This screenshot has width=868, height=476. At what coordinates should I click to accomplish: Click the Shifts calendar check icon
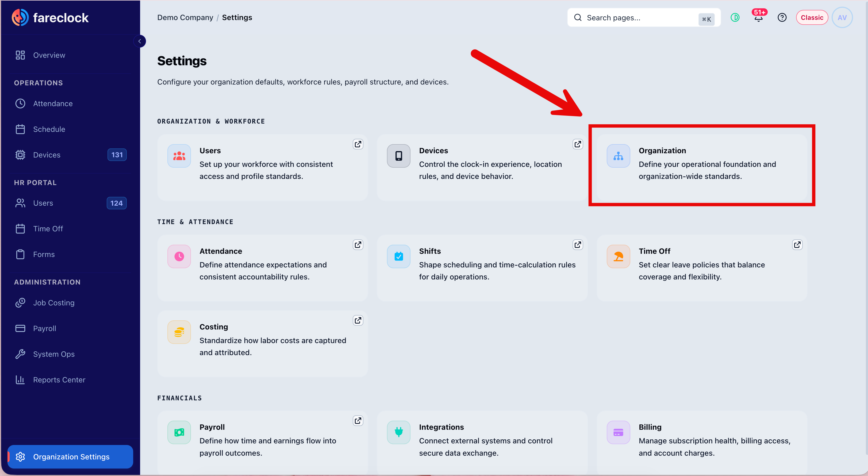click(399, 256)
